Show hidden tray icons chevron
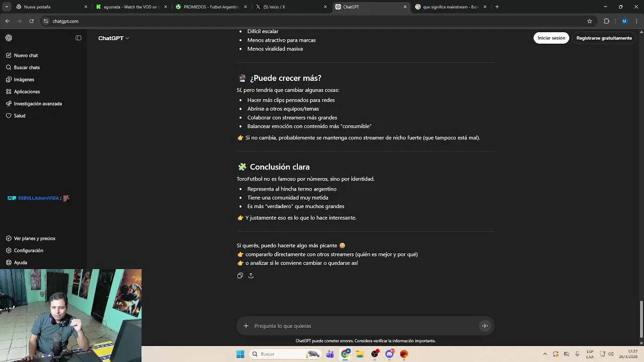Viewport: 644px width, 362px height. (x=545, y=354)
